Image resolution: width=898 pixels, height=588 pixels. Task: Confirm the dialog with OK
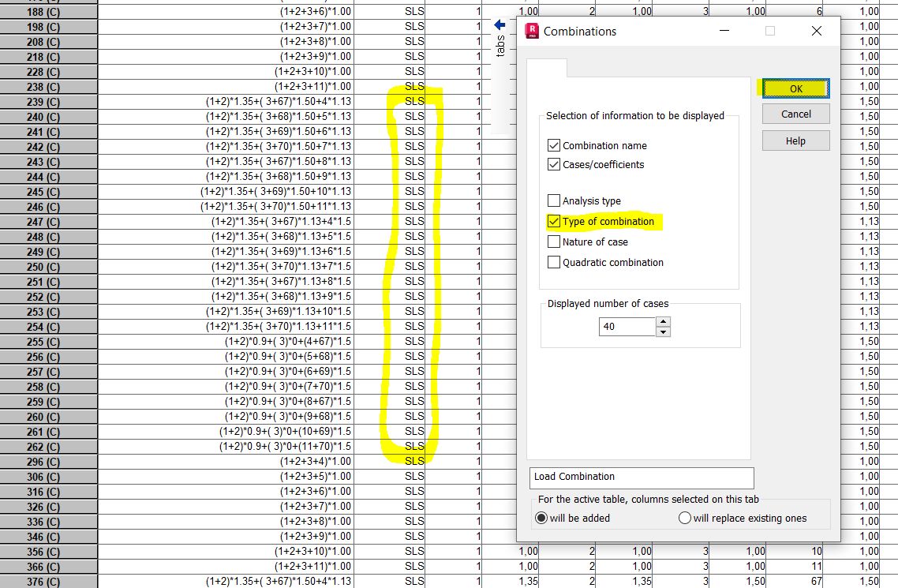coord(795,88)
